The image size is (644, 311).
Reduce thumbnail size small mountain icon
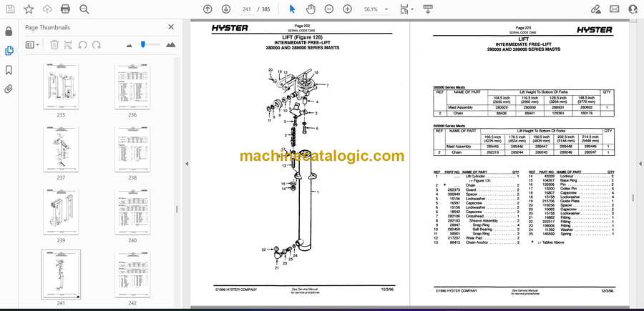tap(130, 45)
